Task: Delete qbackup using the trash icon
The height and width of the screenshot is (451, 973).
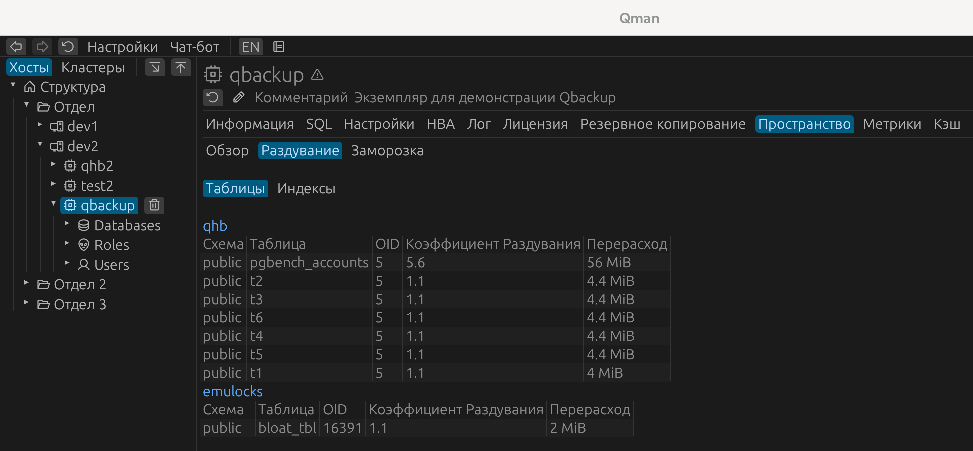Action: click(154, 205)
